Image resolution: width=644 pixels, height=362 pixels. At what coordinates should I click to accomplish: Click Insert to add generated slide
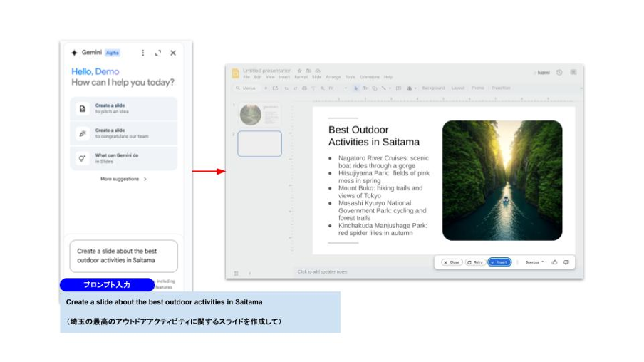[499, 262]
